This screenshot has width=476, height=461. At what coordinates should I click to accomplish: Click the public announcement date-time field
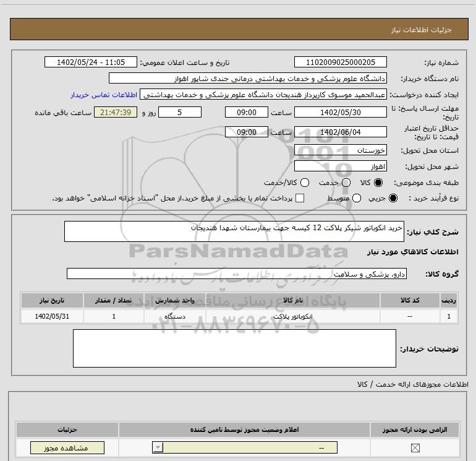click(x=91, y=62)
